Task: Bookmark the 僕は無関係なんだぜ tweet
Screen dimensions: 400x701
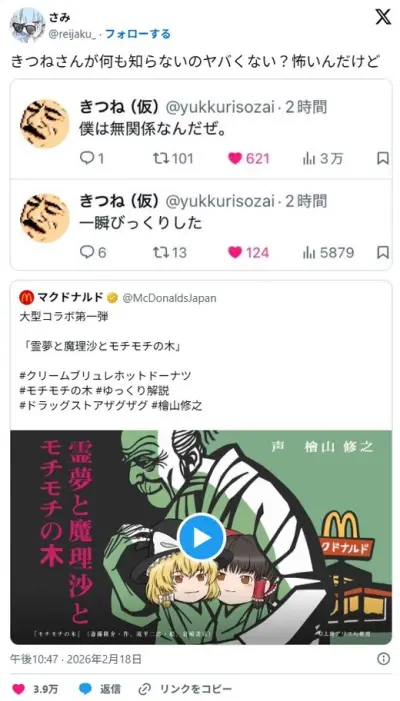Action: 383,158
